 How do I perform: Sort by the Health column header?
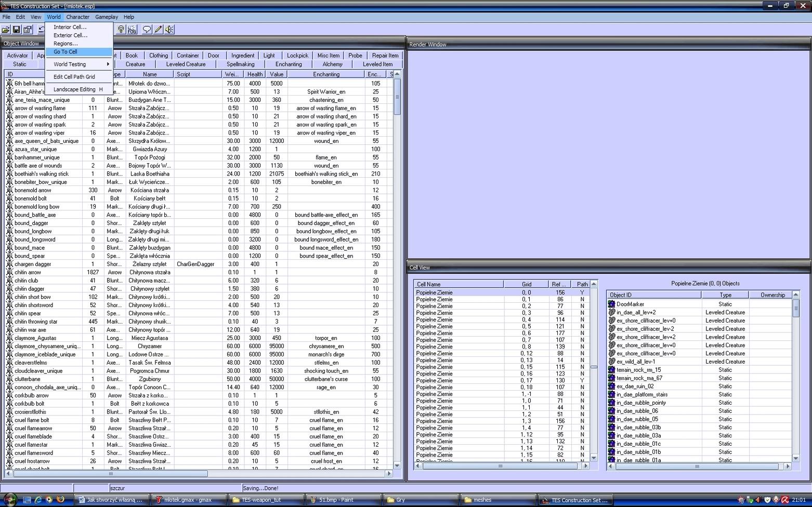255,74
